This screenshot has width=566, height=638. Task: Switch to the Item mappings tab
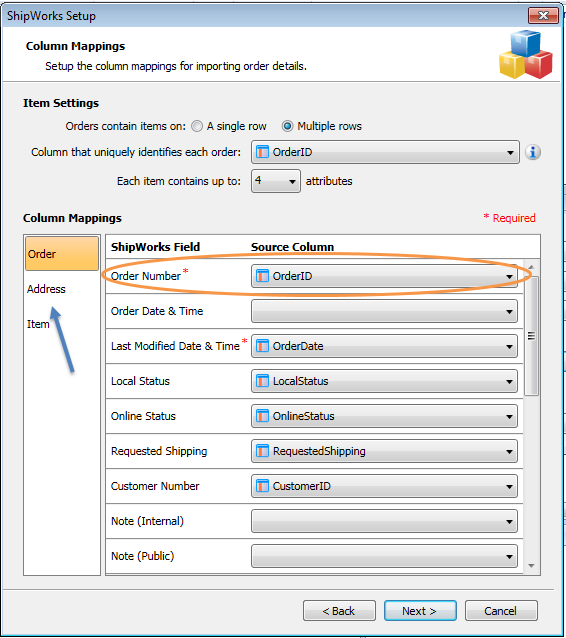(x=38, y=324)
